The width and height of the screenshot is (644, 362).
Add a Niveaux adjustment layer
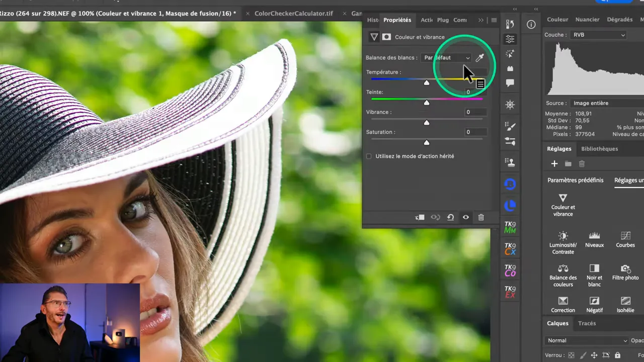click(x=594, y=239)
